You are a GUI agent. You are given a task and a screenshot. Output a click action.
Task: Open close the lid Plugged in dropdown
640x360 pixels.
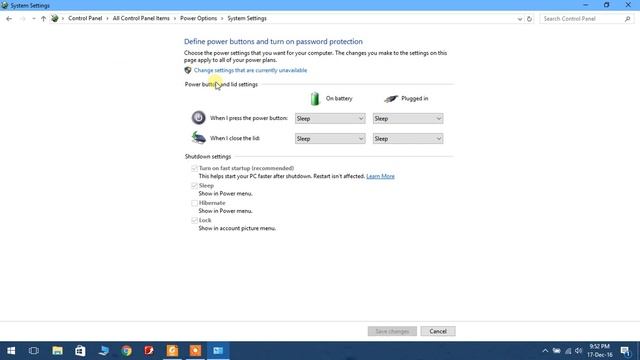(x=408, y=139)
